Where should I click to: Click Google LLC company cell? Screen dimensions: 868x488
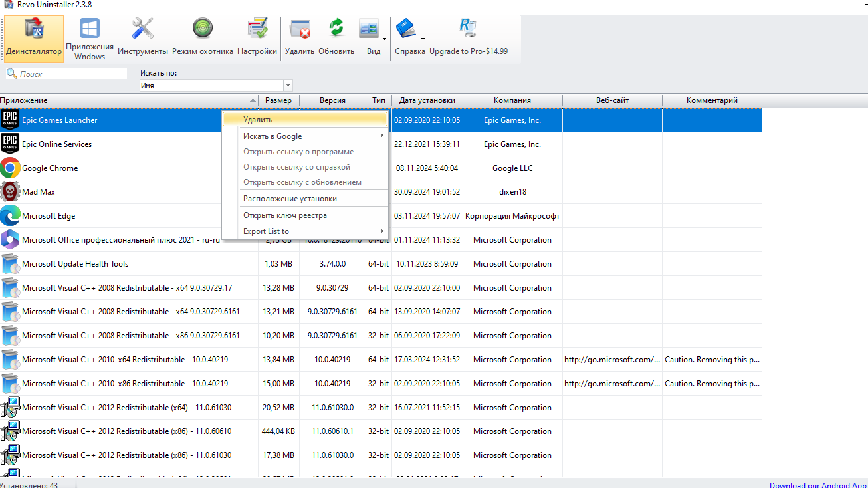click(x=512, y=168)
